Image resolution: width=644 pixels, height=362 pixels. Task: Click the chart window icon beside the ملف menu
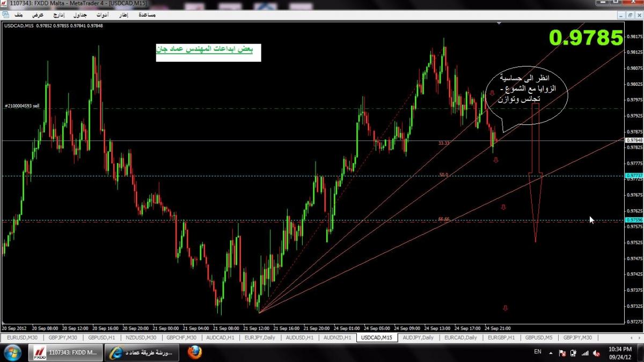[x=6, y=15]
